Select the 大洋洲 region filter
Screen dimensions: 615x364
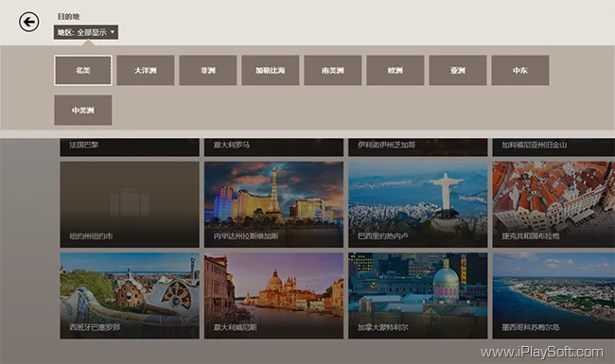click(x=145, y=71)
